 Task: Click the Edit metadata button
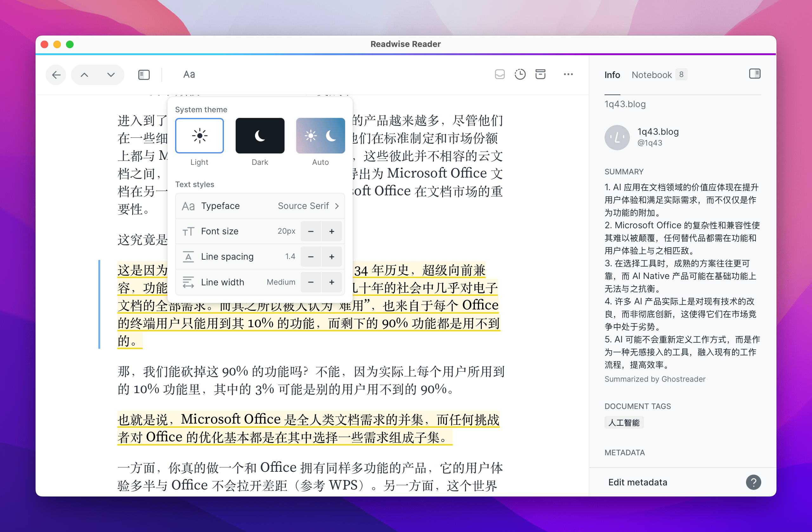(638, 482)
